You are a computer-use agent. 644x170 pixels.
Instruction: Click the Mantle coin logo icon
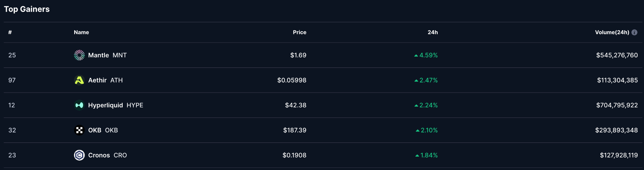point(79,55)
